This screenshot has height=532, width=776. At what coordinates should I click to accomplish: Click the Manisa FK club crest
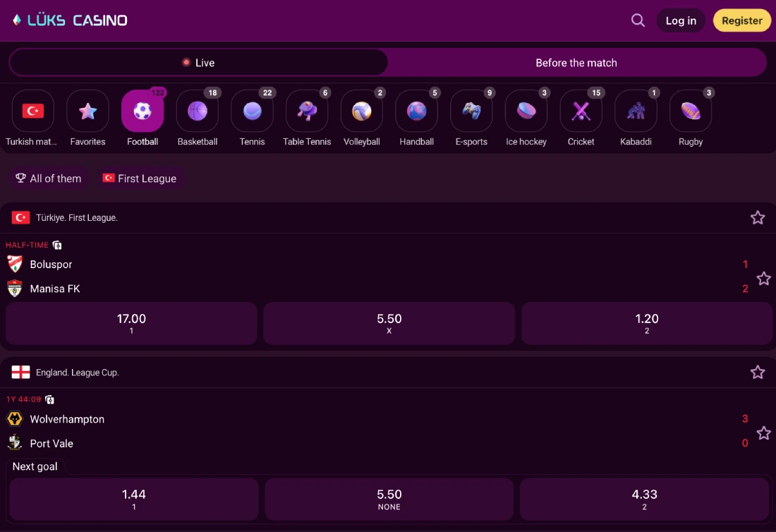[15, 288]
